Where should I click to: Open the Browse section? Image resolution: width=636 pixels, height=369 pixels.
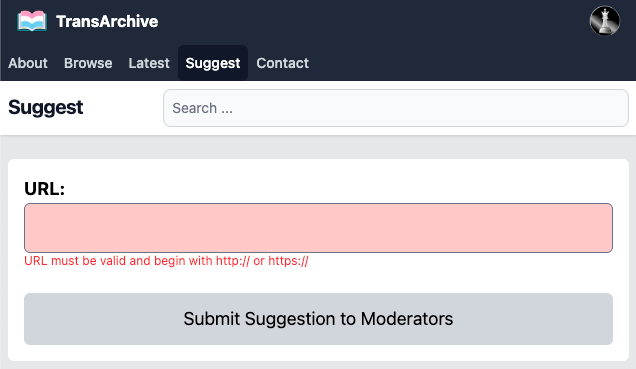pos(88,63)
